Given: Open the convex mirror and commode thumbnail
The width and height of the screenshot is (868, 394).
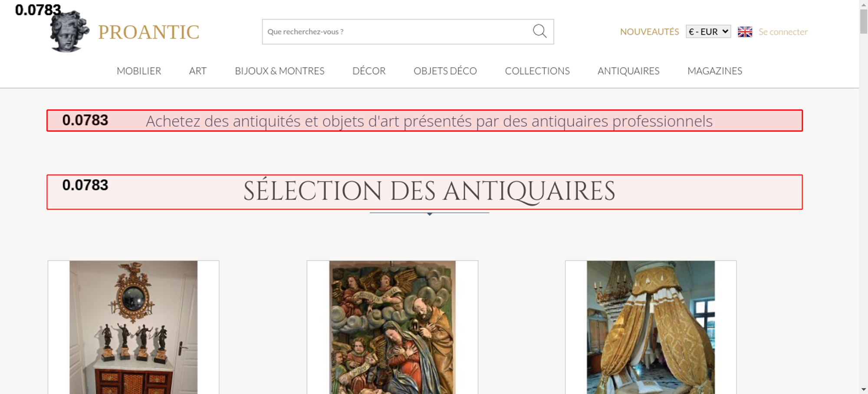Looking at the screenshot, I should [133, 328].
